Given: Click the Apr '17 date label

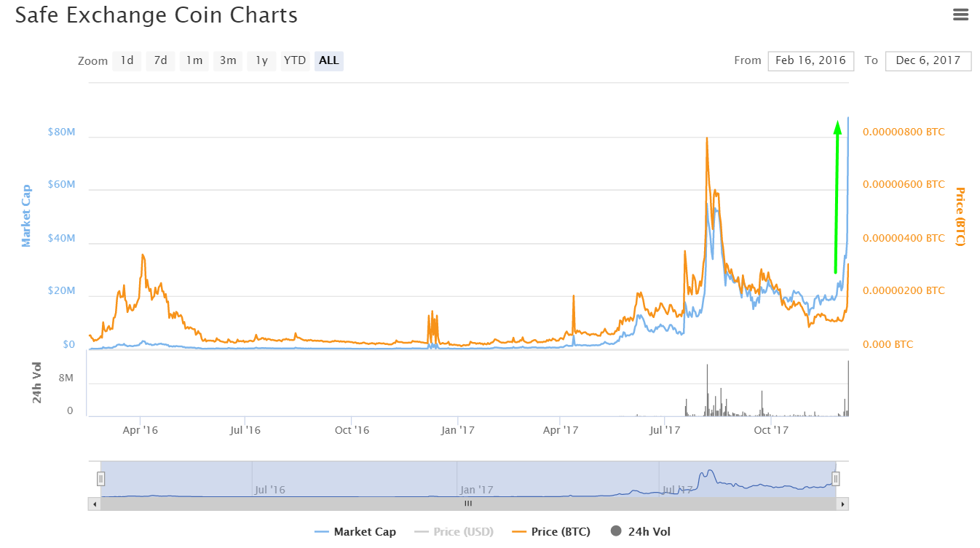Looking at the screenshot, I should 561,430.
